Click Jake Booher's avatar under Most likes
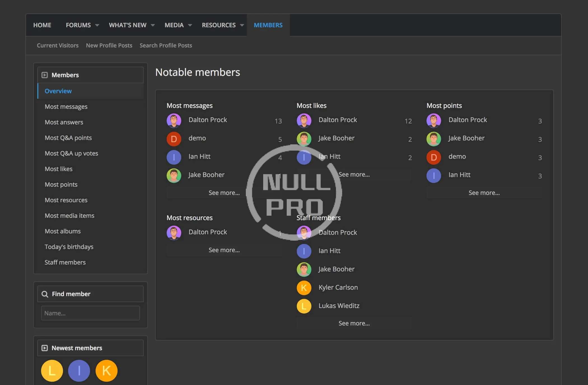The width and height of the screenshot is (588, 385). click(304, 139)
